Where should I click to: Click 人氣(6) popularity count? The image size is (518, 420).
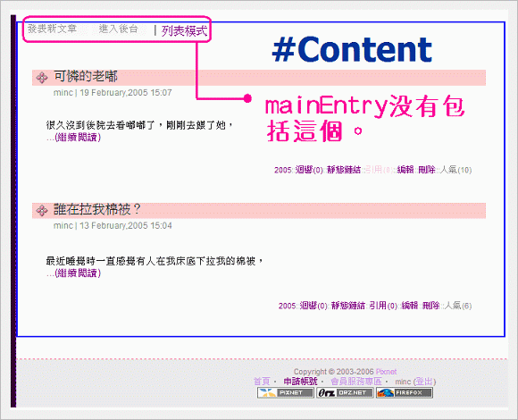[458, 306]
